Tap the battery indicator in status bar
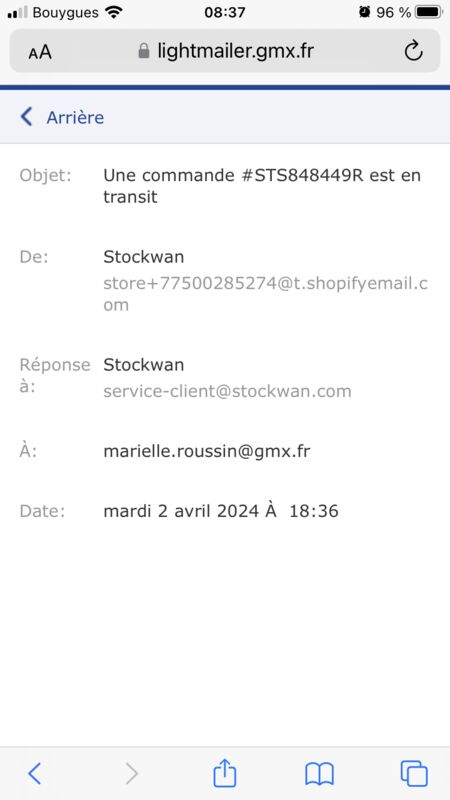Viewport: 450px width, 800px height. pos(428,12)
